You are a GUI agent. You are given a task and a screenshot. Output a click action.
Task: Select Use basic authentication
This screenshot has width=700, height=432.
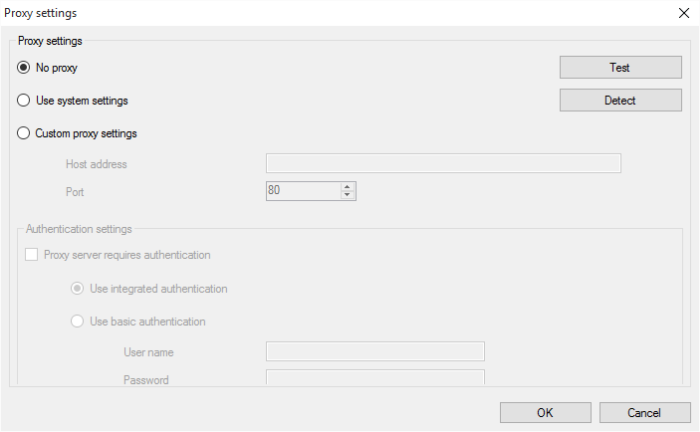tap(78, 322)
